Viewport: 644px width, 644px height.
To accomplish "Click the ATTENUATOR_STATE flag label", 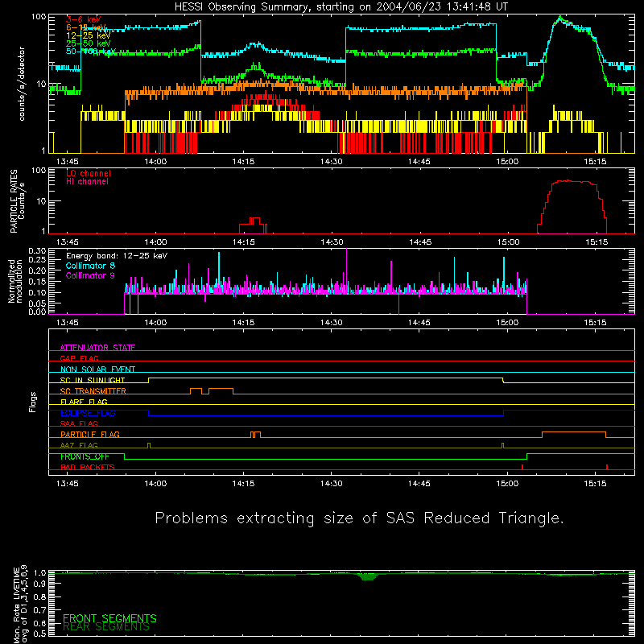I will coord(97,348).
